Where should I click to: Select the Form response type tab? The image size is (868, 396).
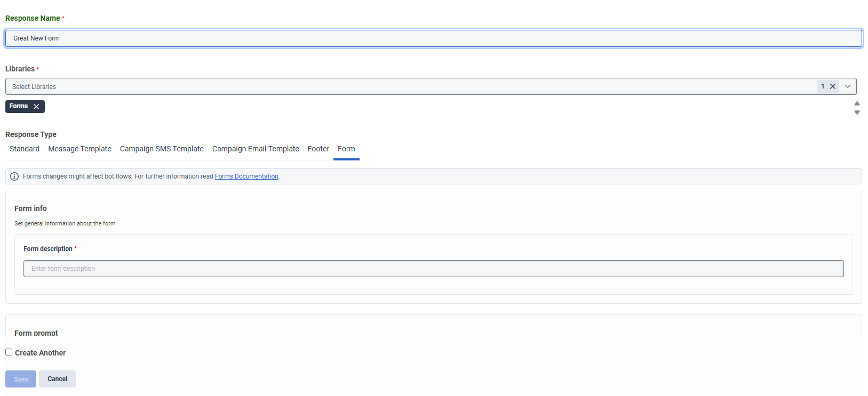pyautogui.click(x=346, y=149)
